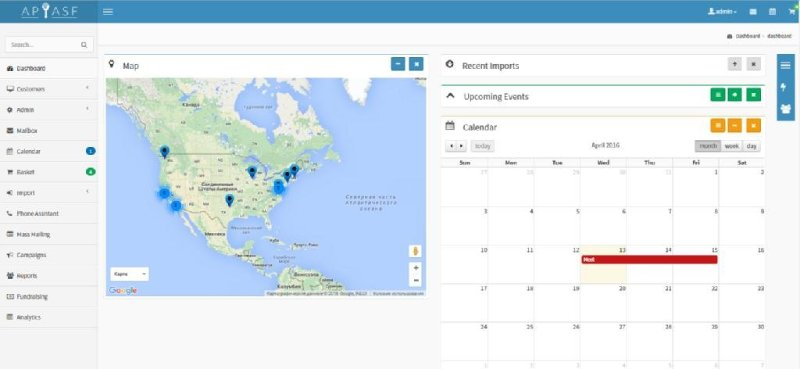800x369 pixels.
Task: Open the admin user dropdown
Action: (x=722, y=11)
